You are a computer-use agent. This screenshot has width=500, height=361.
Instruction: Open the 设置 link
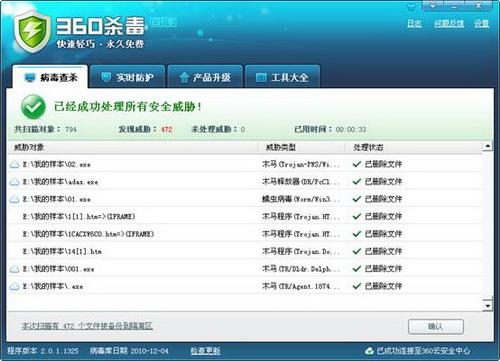[482, 23]
